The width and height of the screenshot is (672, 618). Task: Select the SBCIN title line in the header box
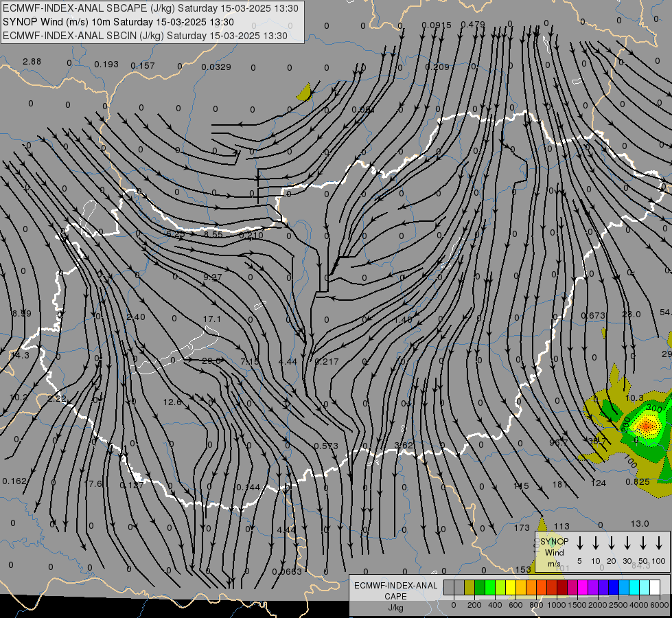click(x=145, y=36)
